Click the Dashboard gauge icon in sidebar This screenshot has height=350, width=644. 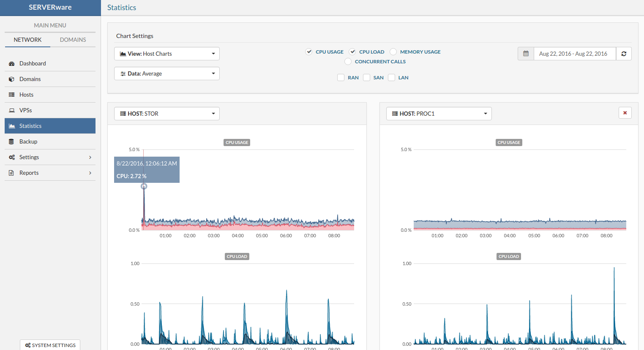pos(12,64)
